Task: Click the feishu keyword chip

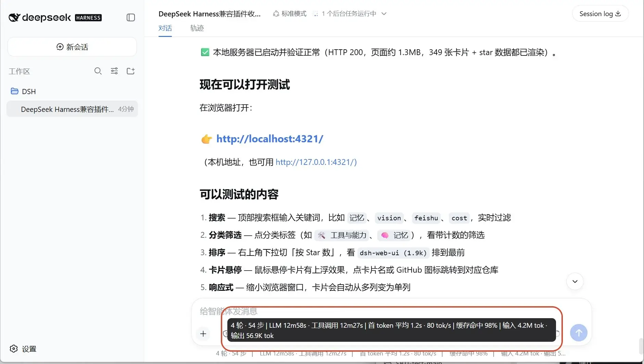Action: tap(426, 218)
